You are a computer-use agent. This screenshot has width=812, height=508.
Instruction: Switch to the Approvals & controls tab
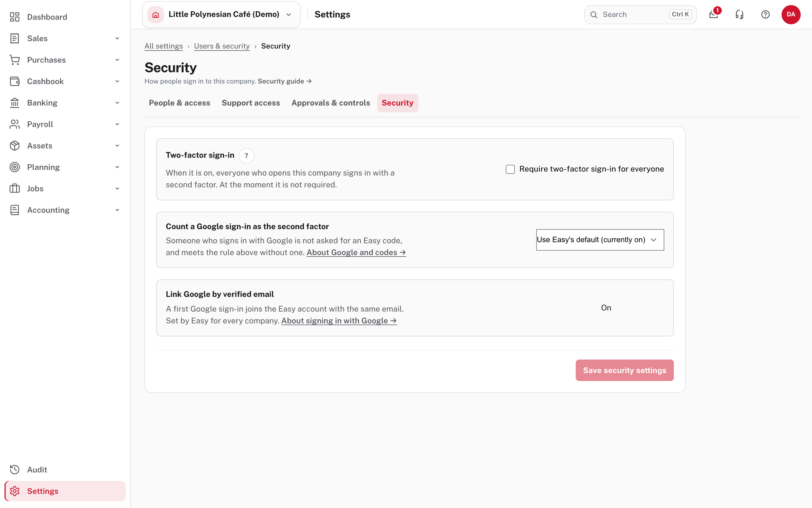click(330, 103)
